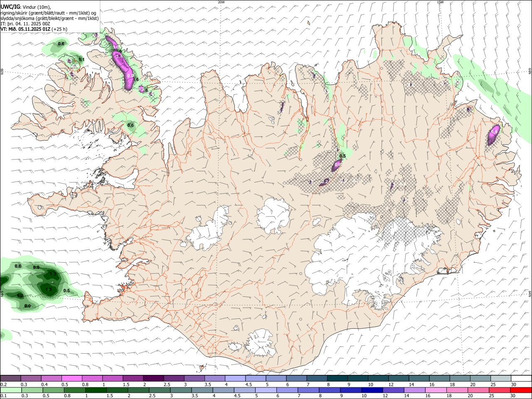This screenshot has height=399, width=532.
Task: Click the 1.3 value in offshore green area
Action: pos(53,274)
